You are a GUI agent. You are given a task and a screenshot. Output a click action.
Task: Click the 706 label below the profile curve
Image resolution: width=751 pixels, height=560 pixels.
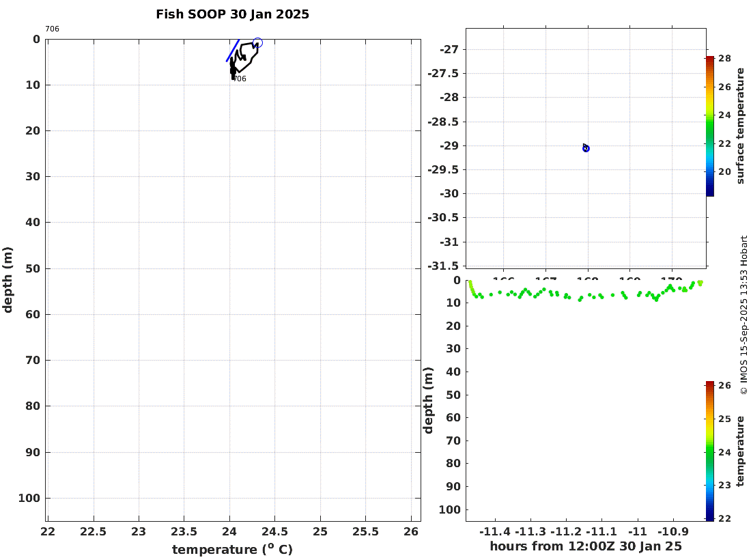[240, 79]
